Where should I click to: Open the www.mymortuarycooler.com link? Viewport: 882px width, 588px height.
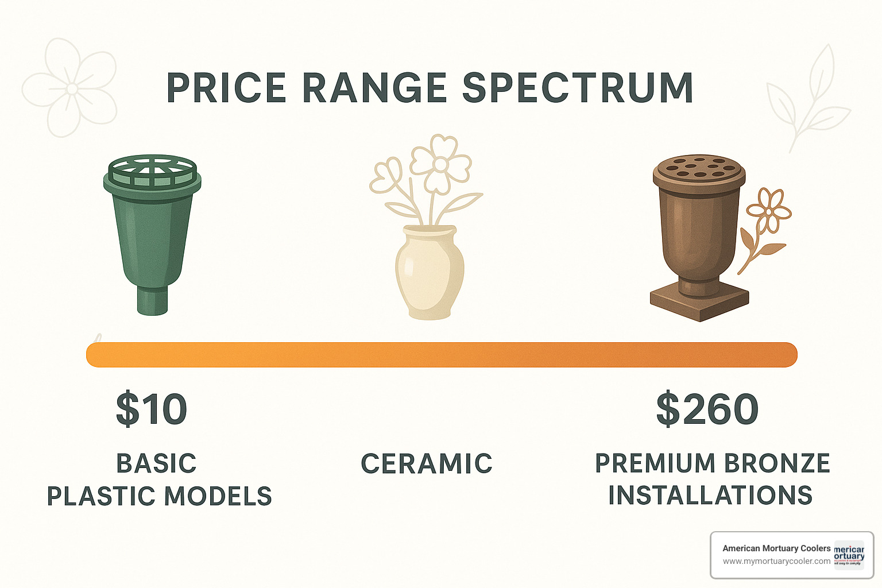[x=776, y=562]
